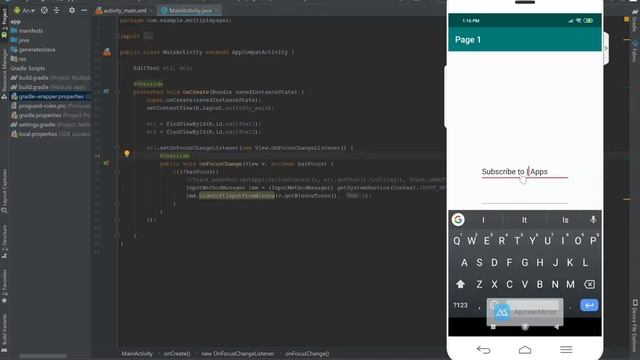This screenshot has width=640, height=360.
Task: Open the Build Variants side tab
Action: [4, 333]
